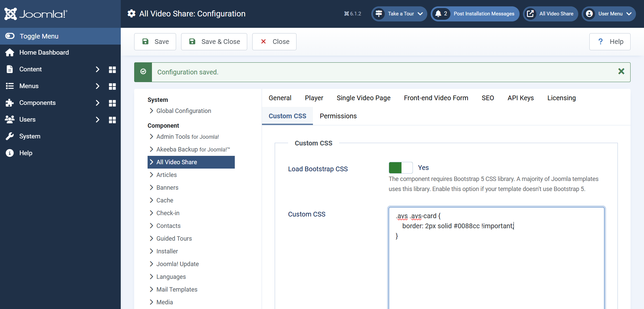Screen dimensions: 644x309
Task: Open Global Configuration
Action: 183,111
